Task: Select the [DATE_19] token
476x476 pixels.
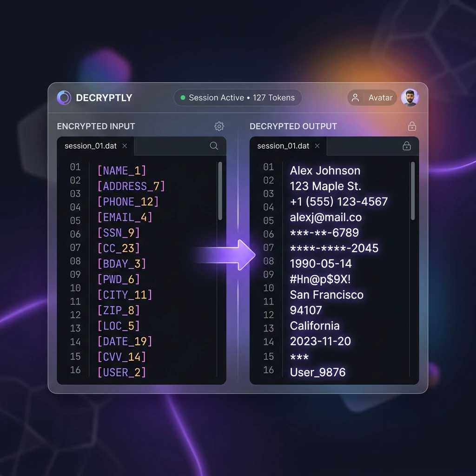Action: pos(125,342)
